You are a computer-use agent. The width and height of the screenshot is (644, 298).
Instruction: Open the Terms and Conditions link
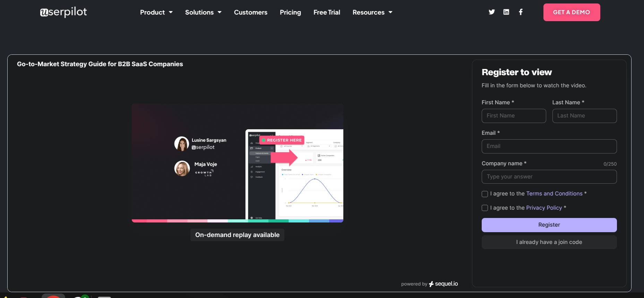point(554,194)
